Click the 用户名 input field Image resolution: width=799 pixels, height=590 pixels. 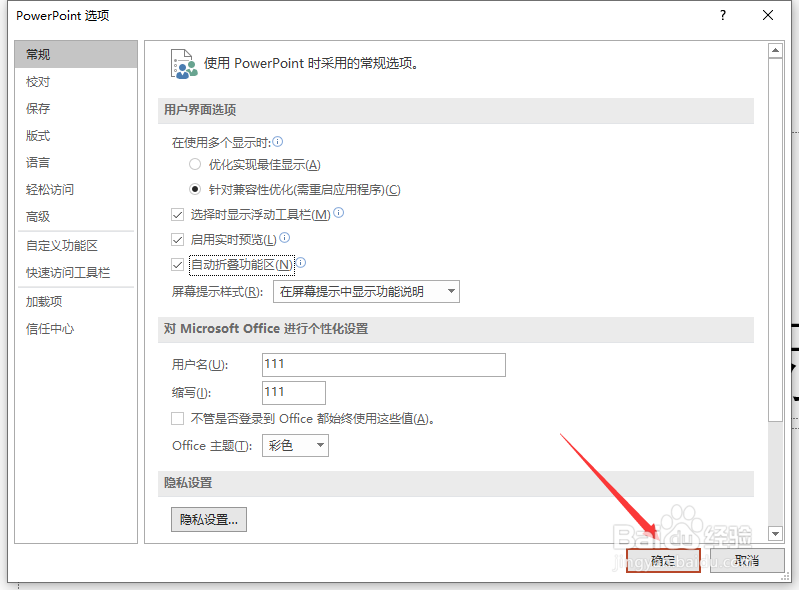click(x=384, y=365)
